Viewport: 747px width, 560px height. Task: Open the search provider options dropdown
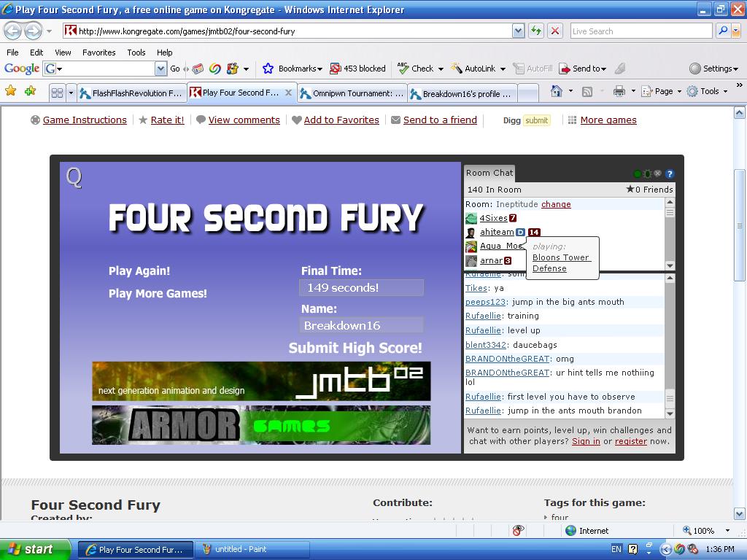pyautogui.click(x=736, y=31)
